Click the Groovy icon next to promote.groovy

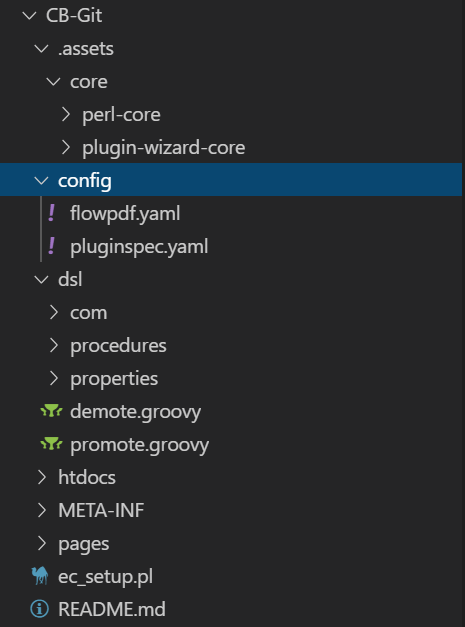click(x=52, y=444)
